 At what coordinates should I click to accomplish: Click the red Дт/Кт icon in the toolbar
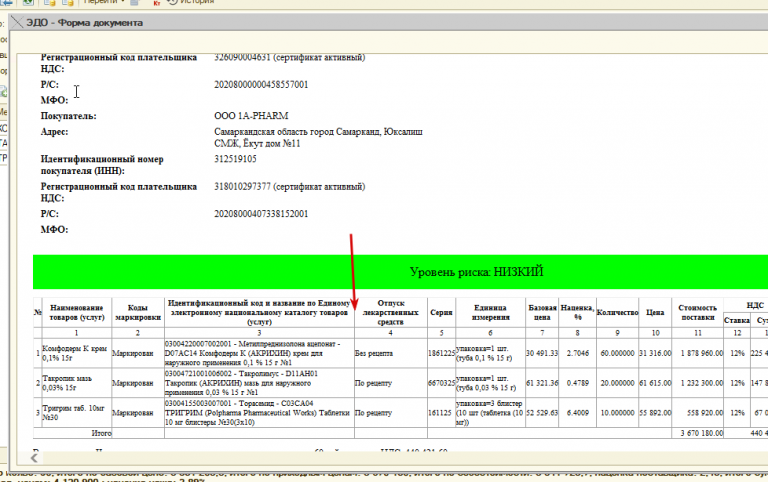point(157,2)
